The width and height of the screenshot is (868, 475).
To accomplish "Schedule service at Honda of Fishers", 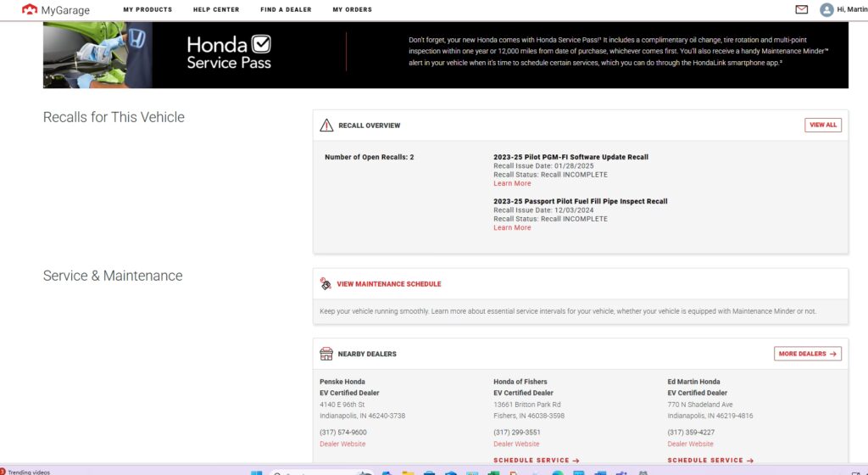I will [537, 461].
